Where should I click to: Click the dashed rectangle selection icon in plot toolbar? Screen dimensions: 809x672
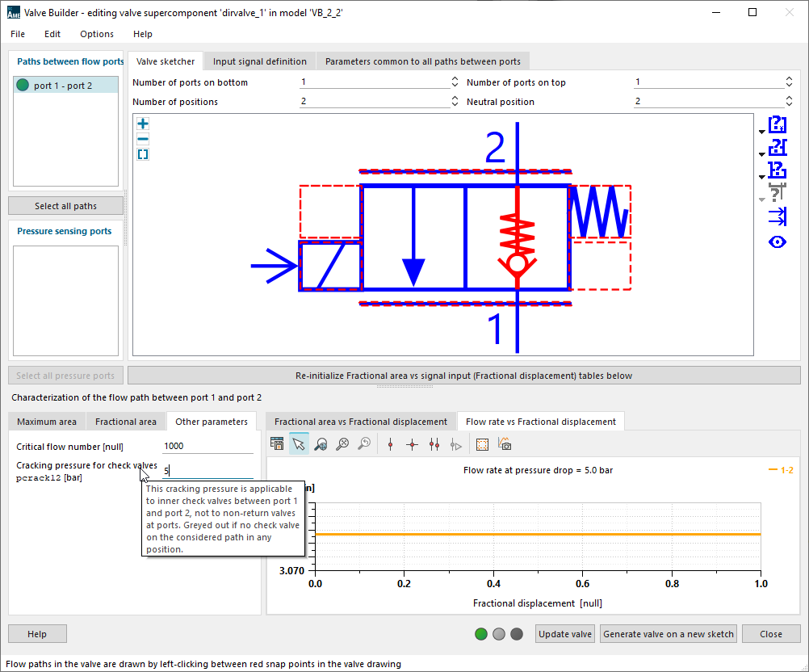pyautogui.click(x=482, y=443)
